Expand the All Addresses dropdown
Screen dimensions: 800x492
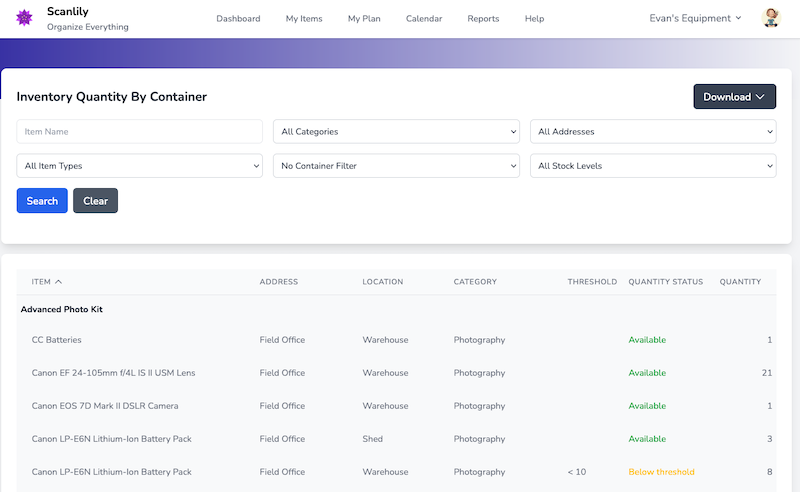653,132
